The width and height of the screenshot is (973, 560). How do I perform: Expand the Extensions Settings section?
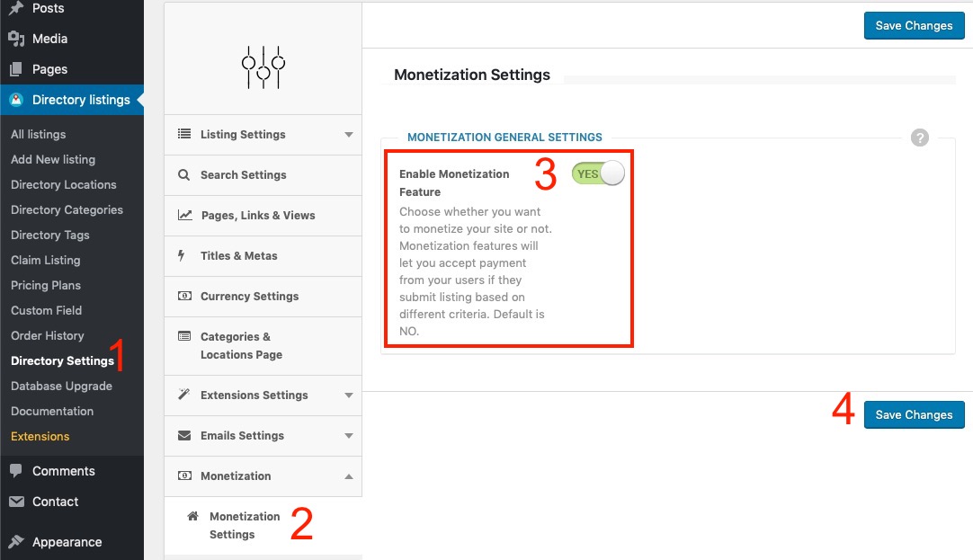click(x=260, y=395)
